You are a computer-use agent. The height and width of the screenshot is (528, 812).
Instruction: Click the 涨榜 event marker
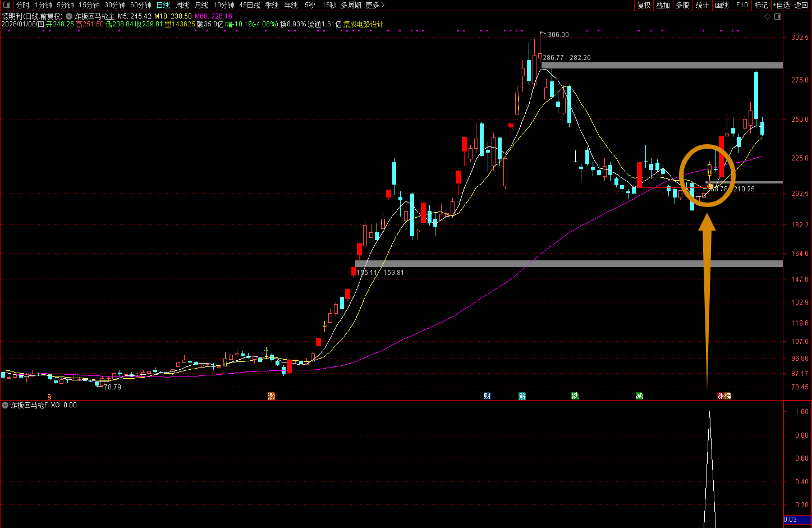pyautogui.click(x=724, y=396)
